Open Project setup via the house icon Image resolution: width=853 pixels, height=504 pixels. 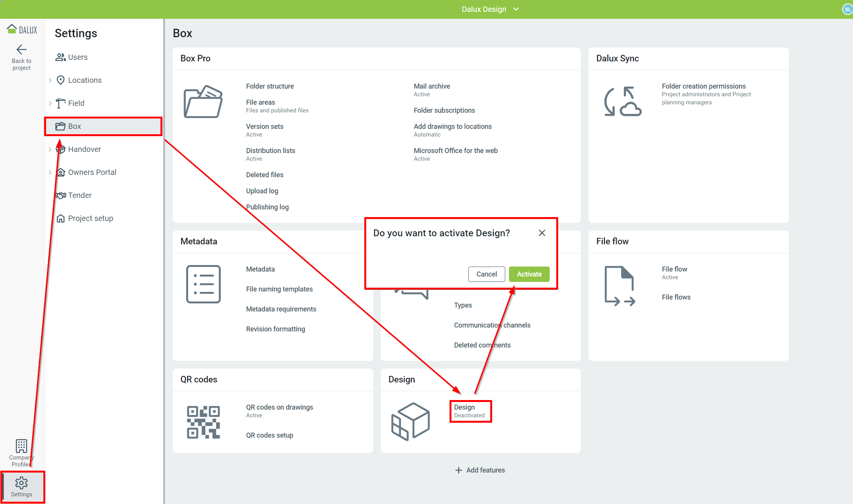tap(61, 218)
